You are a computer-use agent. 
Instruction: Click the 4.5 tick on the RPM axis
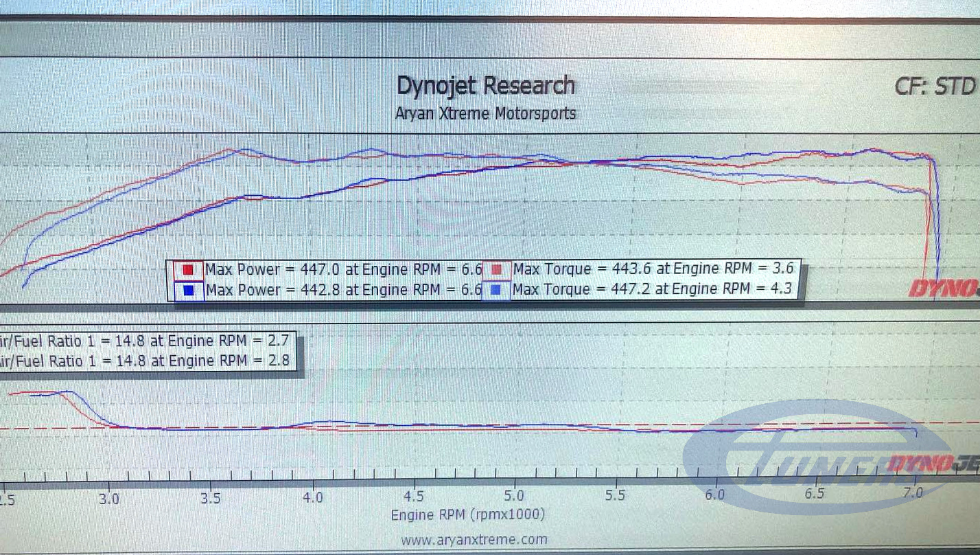(414, 497)
